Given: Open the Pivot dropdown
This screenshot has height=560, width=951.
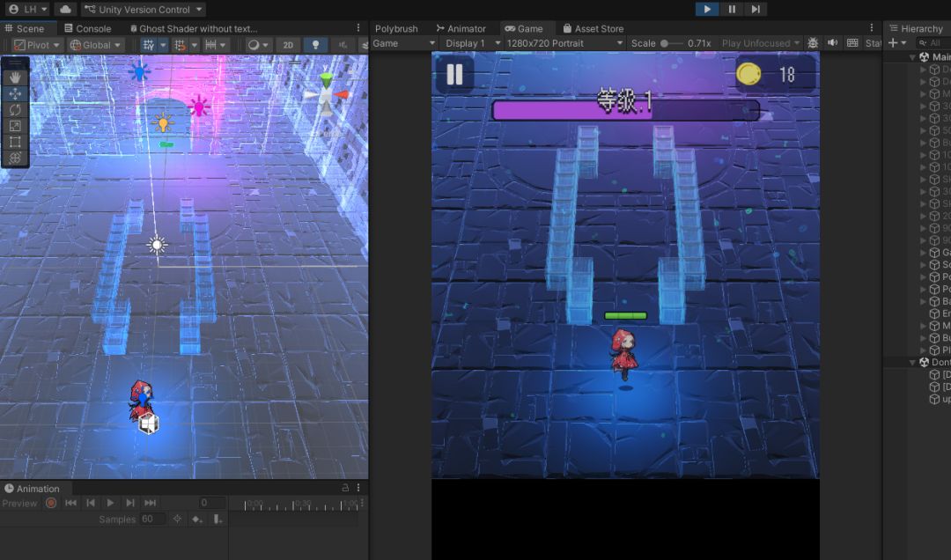Looking at the screenshot, I should point(37,45).
